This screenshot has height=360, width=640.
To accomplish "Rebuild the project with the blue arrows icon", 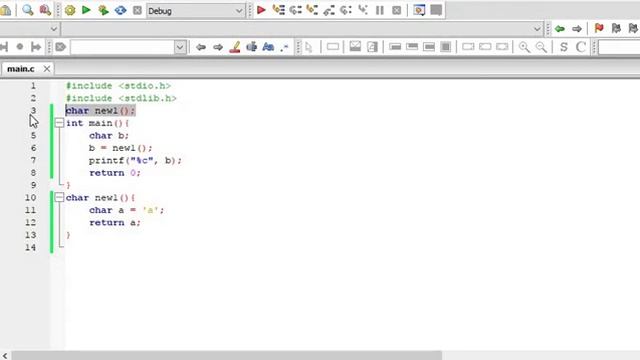I will click(x=120, y=10).
